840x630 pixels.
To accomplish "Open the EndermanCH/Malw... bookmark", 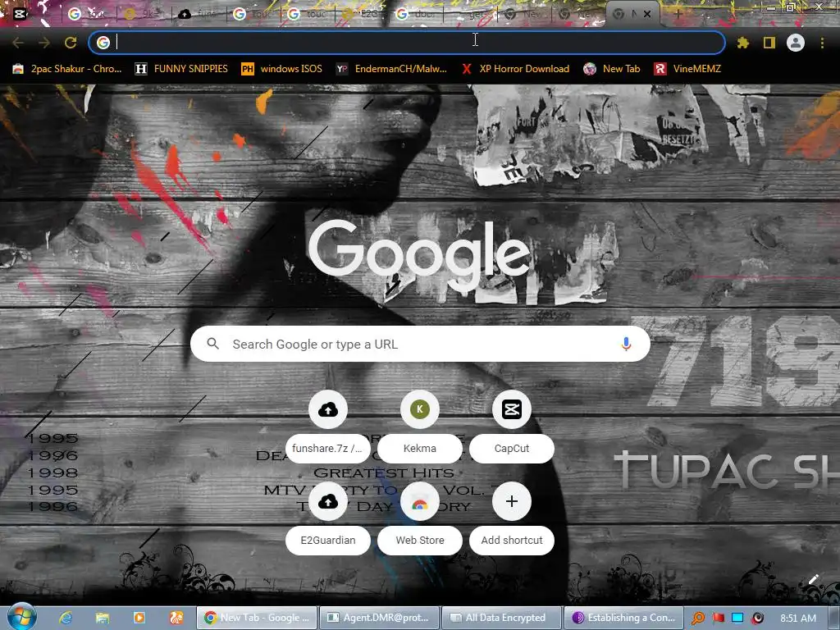I will click(x=391, y=69).
